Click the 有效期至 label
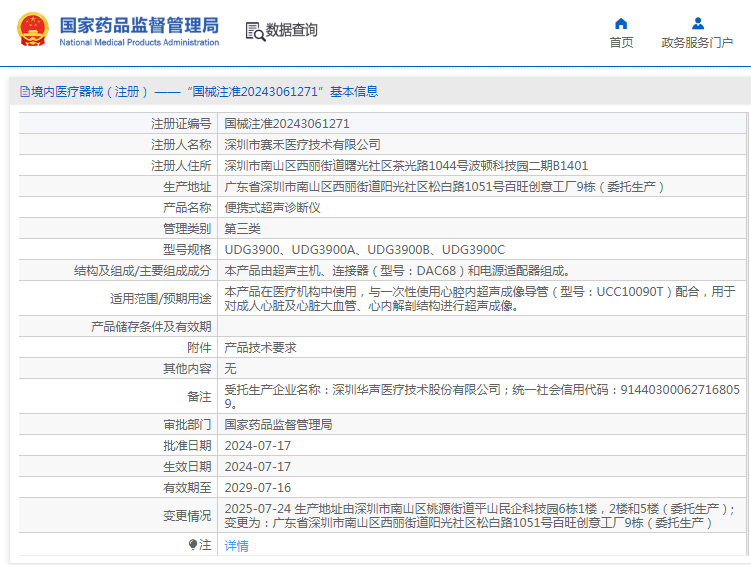751x565 pixels. [x=187, y=488]
